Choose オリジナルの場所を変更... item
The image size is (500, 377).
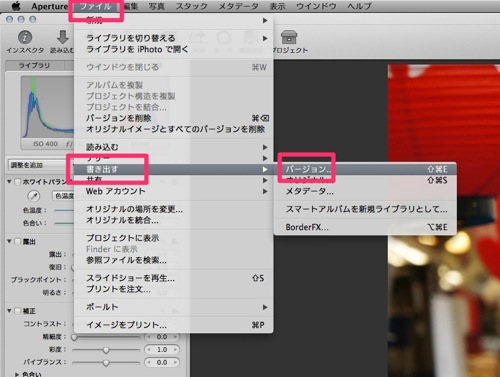click(173, 209)
